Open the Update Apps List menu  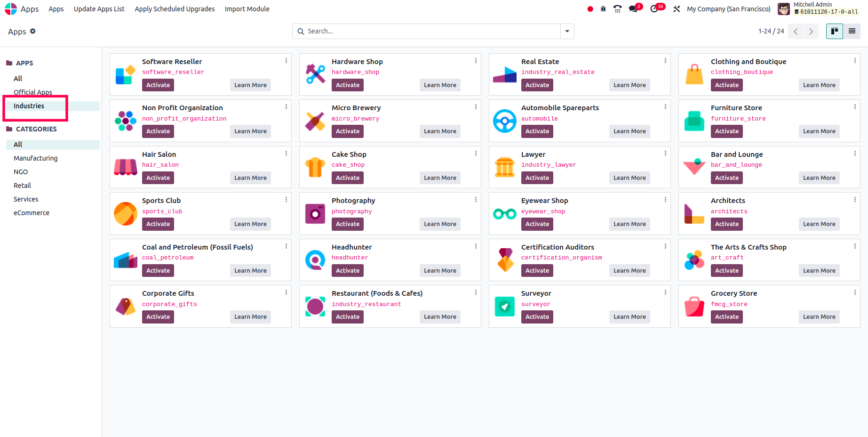(x=99, y=8)
